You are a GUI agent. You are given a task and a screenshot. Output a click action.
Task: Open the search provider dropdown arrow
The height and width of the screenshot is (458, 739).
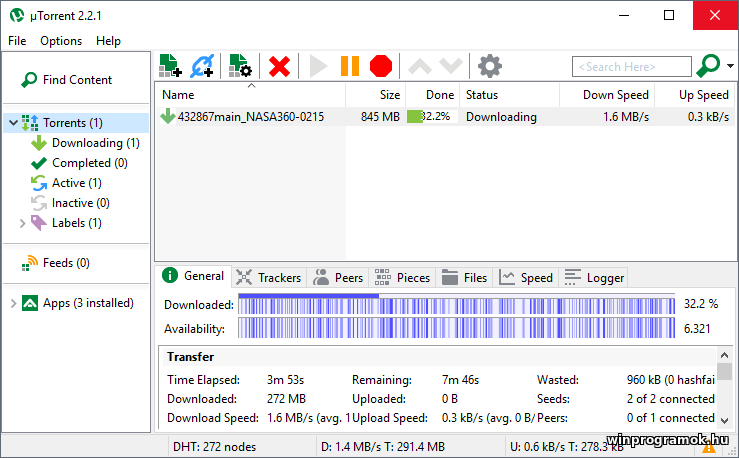tap(730, 66)
